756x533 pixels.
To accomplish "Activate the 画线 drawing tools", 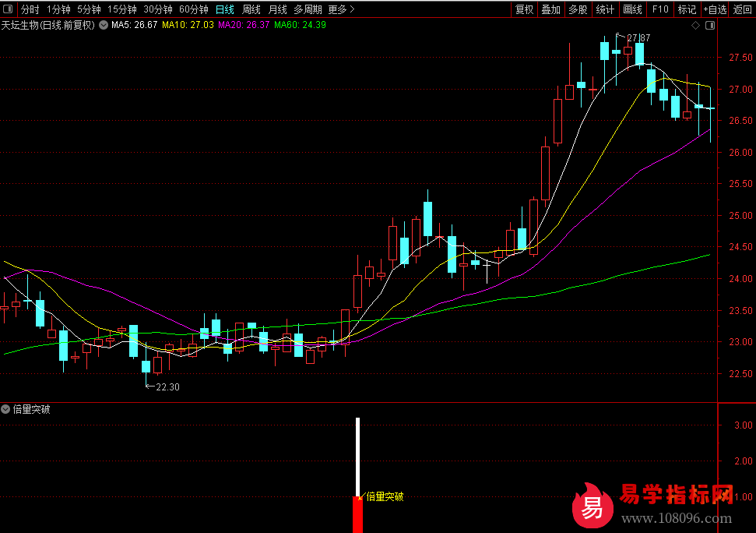I will pyautogui.click(x=632, y=9).
